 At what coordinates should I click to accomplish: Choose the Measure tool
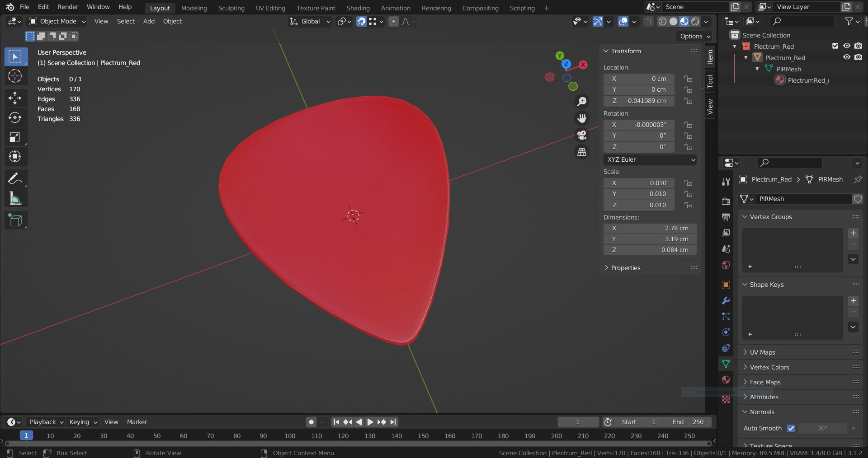click(x=15, y=198)
